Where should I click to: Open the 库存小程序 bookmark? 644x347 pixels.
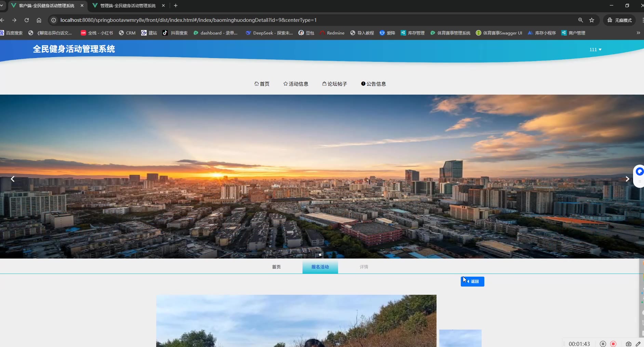(x=542, y=33)
